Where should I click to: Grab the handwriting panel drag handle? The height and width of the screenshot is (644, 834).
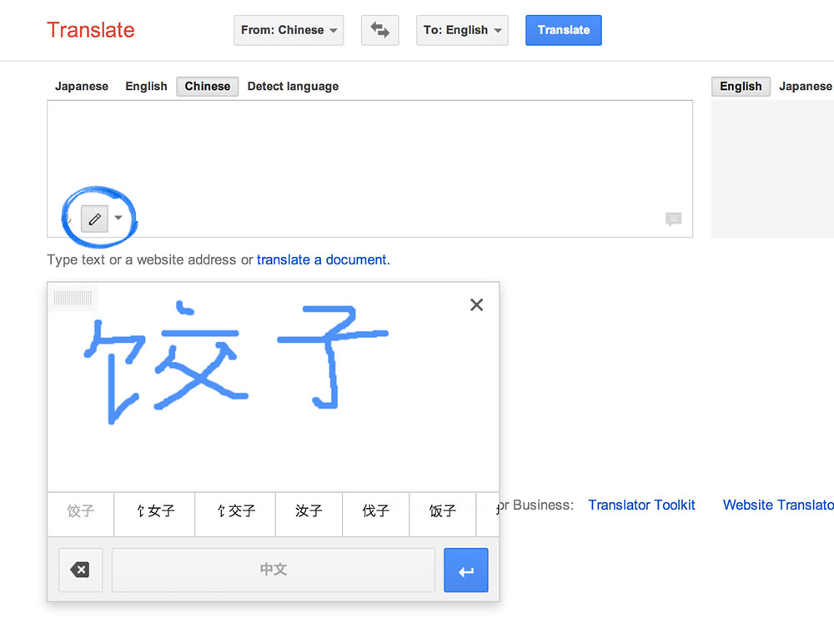coord(73,298)
